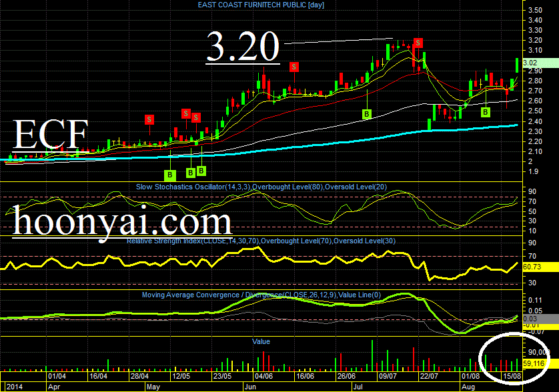Click the 26/06 date on the time axis
Viewport: 559px width, 392px height.
346,376
